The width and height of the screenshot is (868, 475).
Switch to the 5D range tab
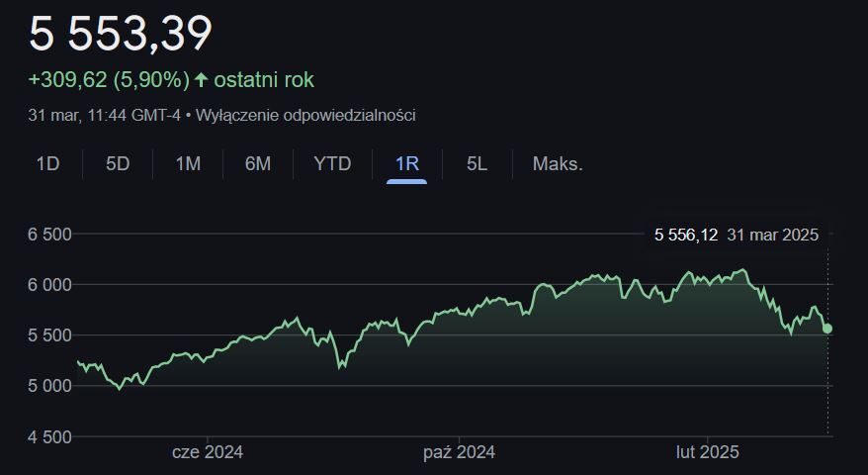118,163
